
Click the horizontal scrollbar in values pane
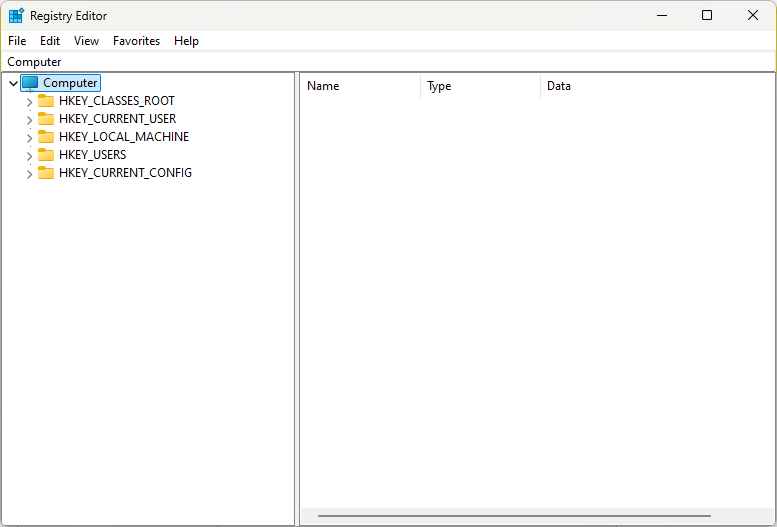pos(514,516)
